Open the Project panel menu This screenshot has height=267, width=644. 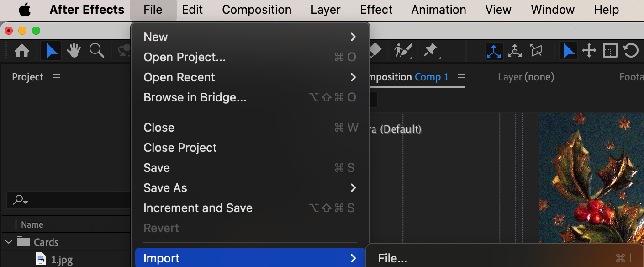[x=57, y=77]
